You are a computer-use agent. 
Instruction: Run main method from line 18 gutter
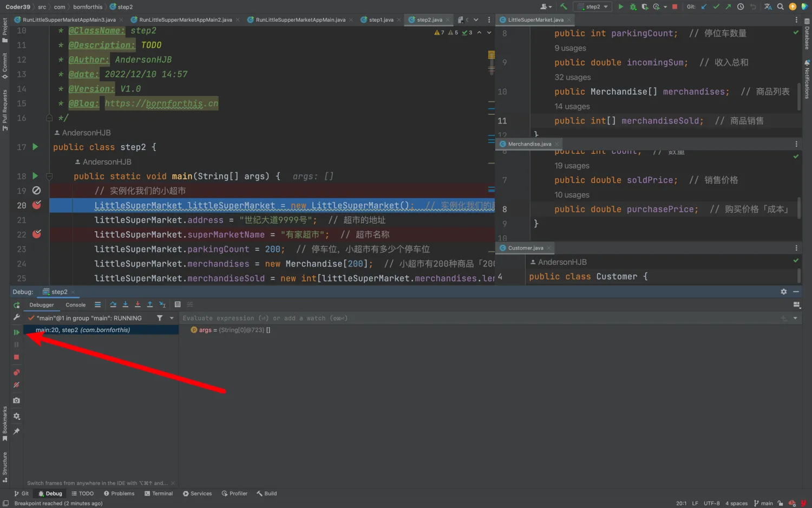coord(35,176)
